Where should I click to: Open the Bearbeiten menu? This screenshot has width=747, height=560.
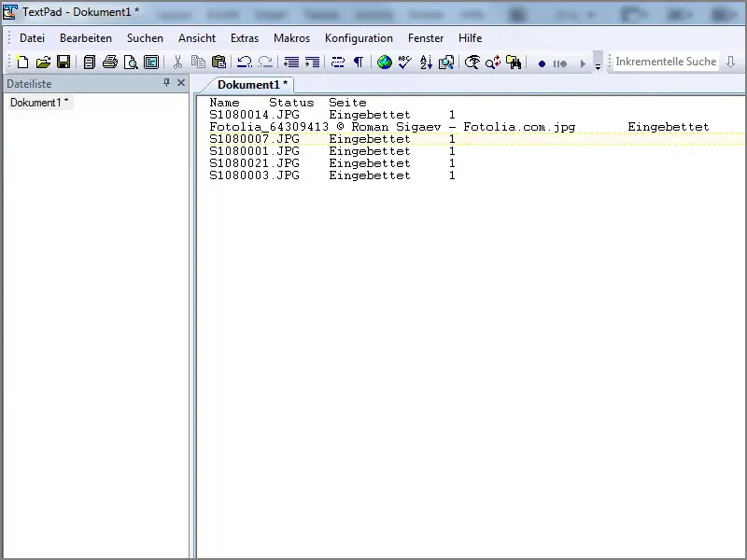pyautogui.click(x=86, y=38)
